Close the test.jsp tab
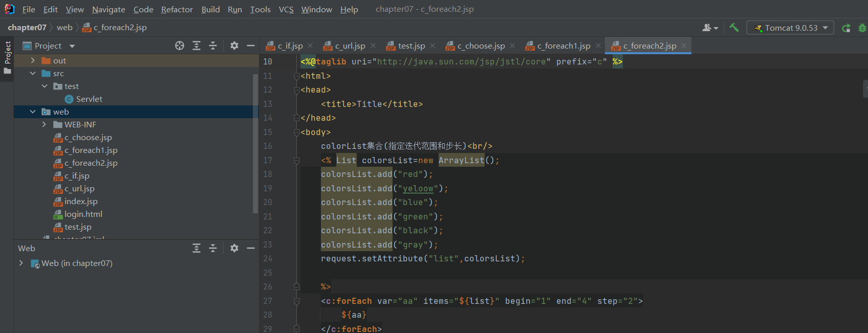This screenshot has width=868, height=333. coord(432,46)
